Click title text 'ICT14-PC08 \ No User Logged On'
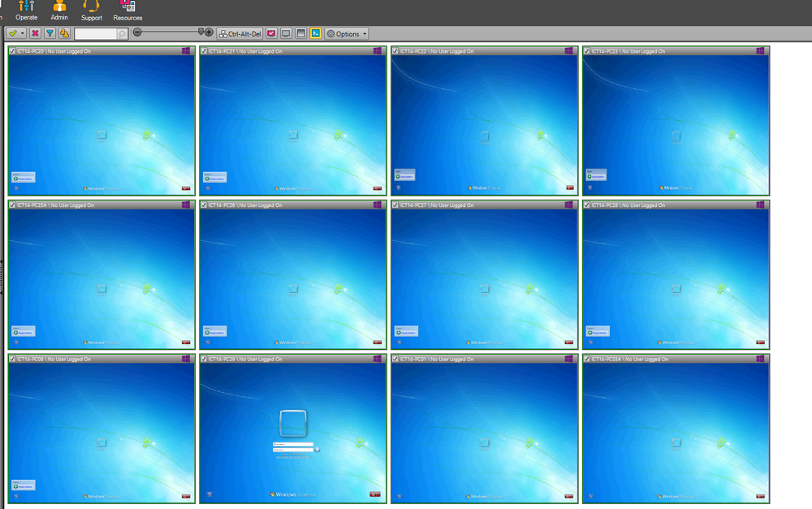The image size is (812, 509). point(54,359)
